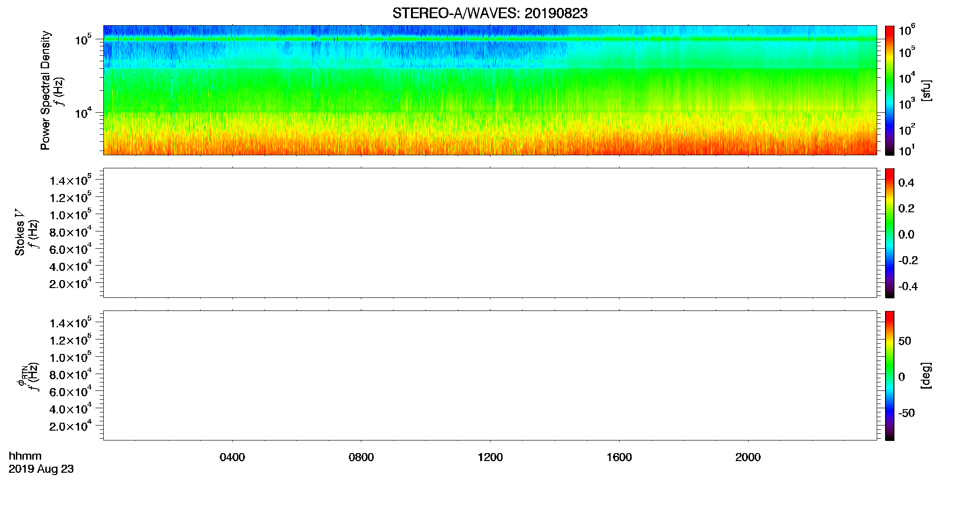Image resolution: width=980 pixels, height=505 pixels.
Task: Click the empty phi RTN plot panel
Action: [490, 375]
